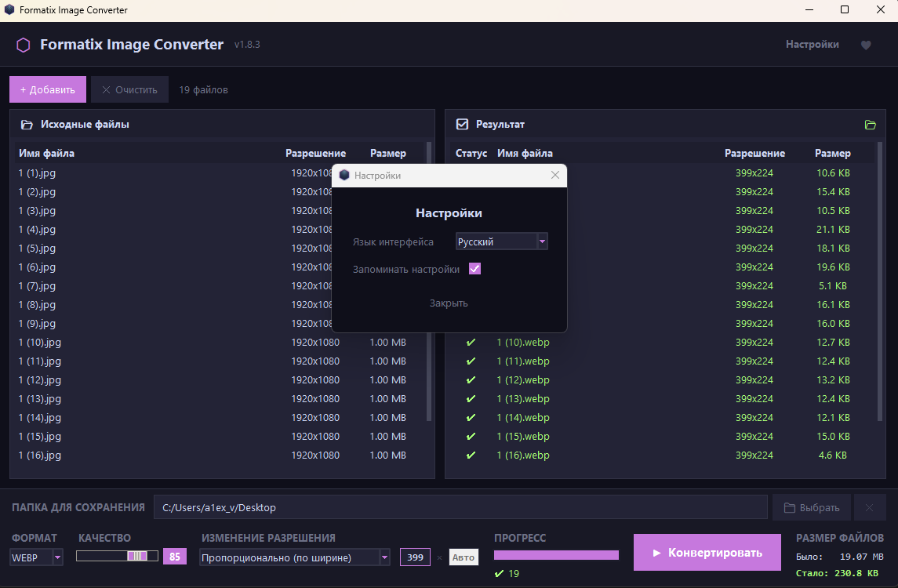
Task: Click the save folder path field
Action: point(460,508)
